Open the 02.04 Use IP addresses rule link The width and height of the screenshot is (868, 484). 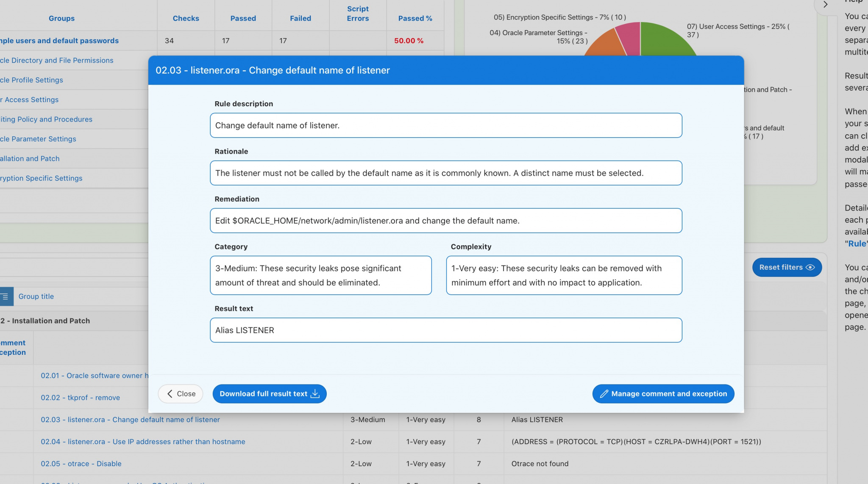[143, 442]
